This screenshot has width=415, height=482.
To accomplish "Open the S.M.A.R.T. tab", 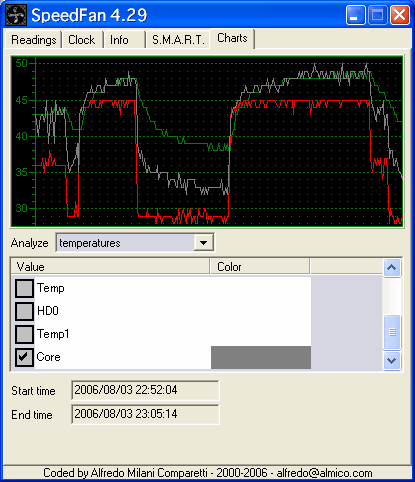I will click(x=178, y=40).
